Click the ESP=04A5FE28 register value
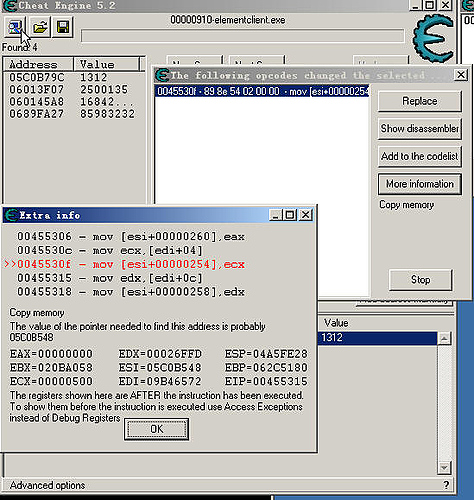The width and height of the screenshot is (474, 500). 266,354
